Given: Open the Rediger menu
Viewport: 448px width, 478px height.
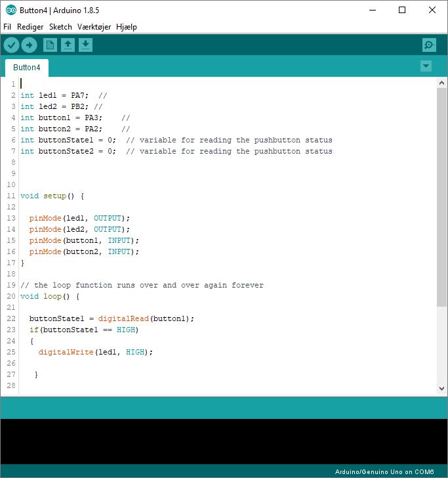Looking at the screenshot, I should (30, 27).
